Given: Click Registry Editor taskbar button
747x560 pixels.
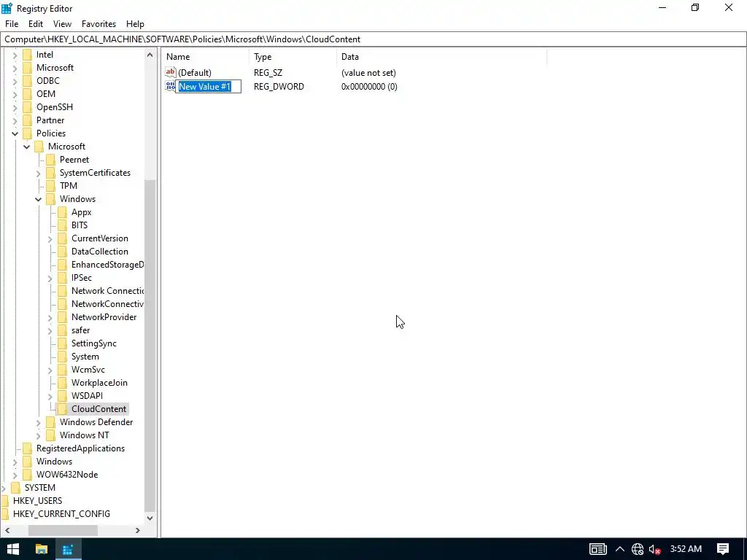Looking at the screenshot, I should [68, 549].
